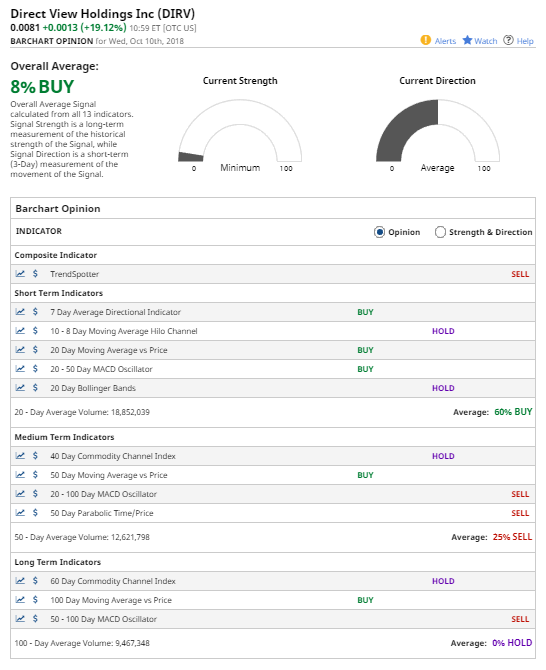Viewport: 546px width, 670px height.
Task: Open chart for 20 - 50 Day MACD Oscillator
Action: [x=20, y=369]
